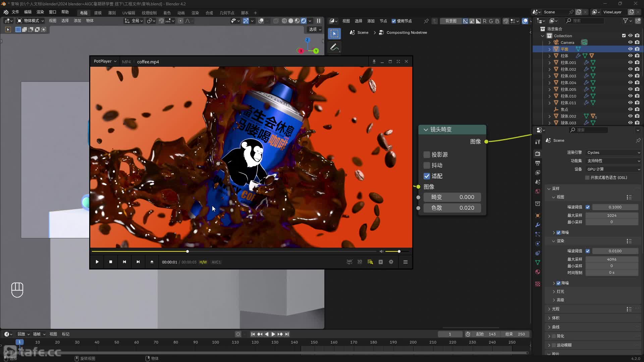Expand 柱体.001 in outliner
The height and width of the screenshot is (362, 644).
pos(549,63)
